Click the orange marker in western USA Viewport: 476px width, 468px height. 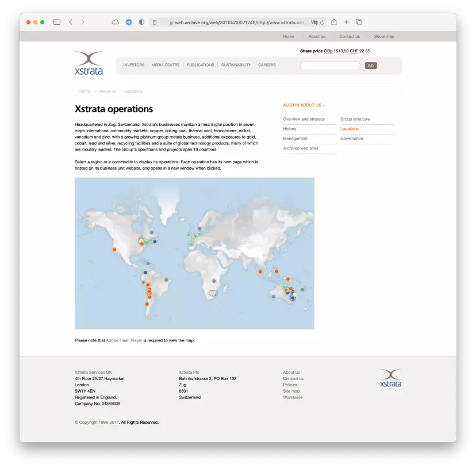point(114,250)
